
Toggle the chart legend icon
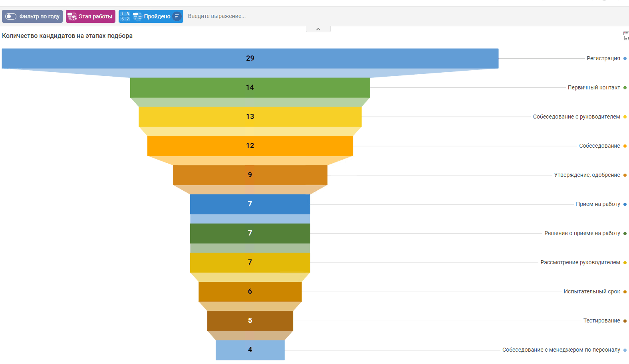click(626, 34)
